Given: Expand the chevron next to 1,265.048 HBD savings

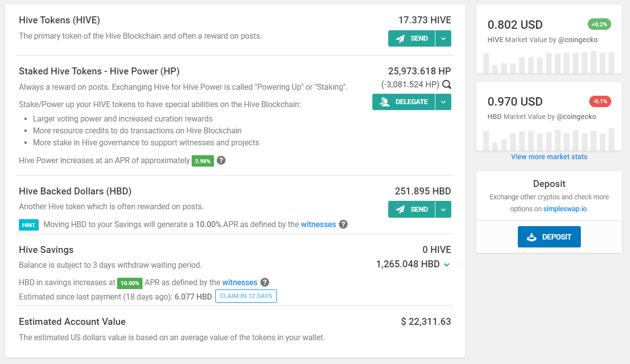Looking at the screenshot, I should click(447, 265).
